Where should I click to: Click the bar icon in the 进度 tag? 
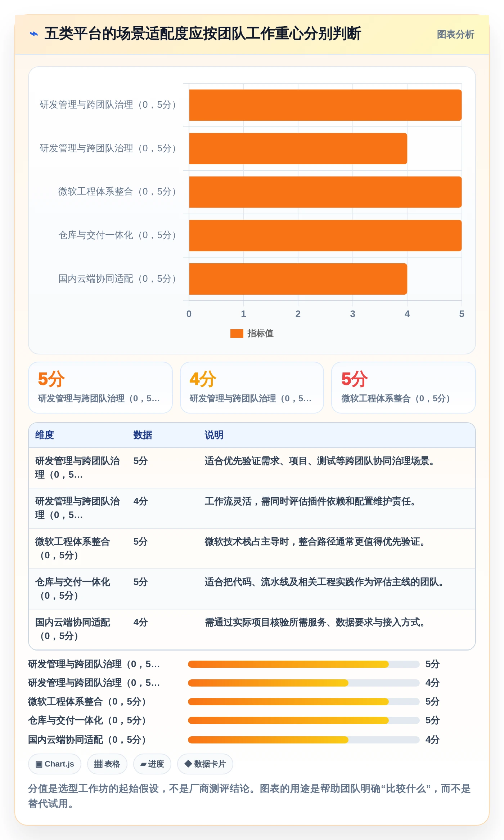tap(143, 764)
